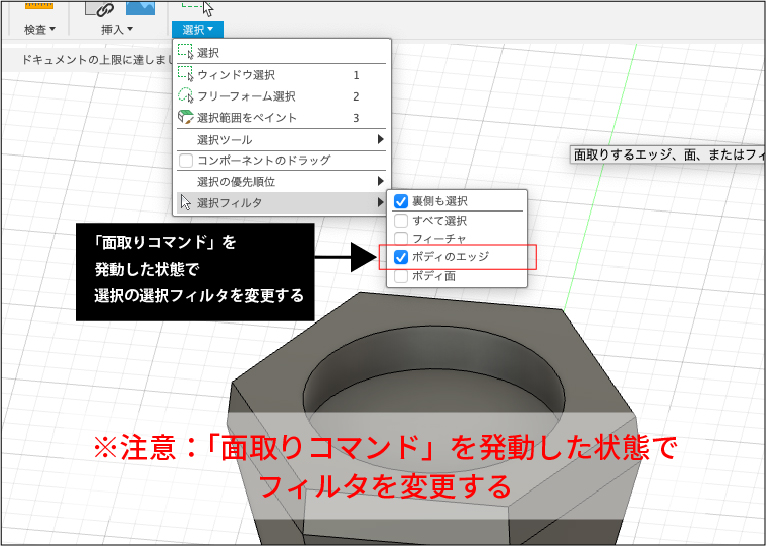Image resolution: width=766 pixels, height=546 pixels.
Task: Click the ruler measure icon above 検査
Action: point(38,8)
